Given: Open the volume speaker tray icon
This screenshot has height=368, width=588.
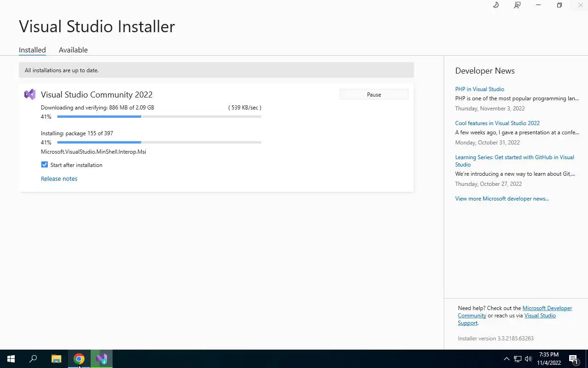Looking at the screenshot, I should [x=528, y=359].
